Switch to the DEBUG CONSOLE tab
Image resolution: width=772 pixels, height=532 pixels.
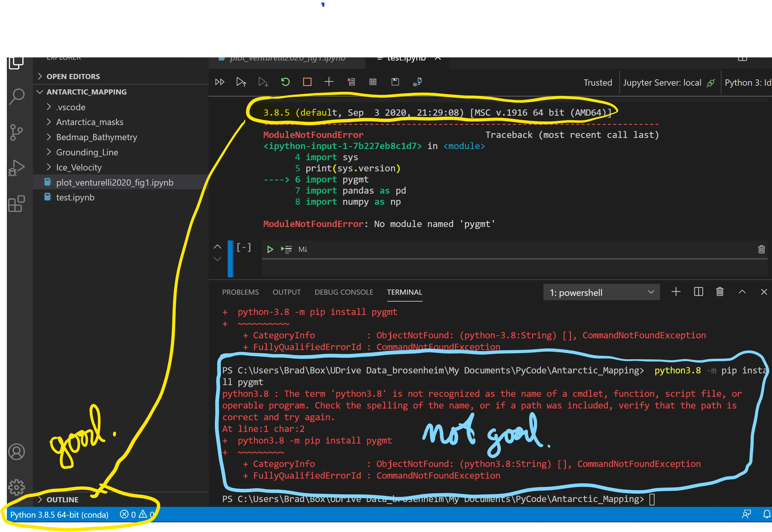click(x=343, y=292)
